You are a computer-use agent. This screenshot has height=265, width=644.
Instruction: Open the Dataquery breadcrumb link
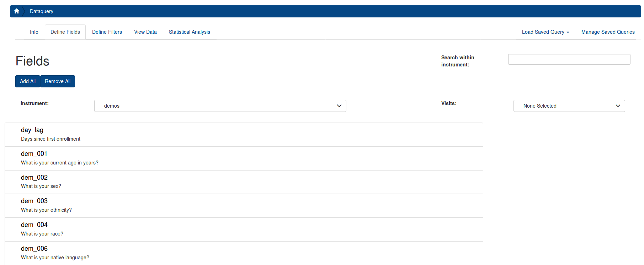pyautogui.click(x=42, y=11)
